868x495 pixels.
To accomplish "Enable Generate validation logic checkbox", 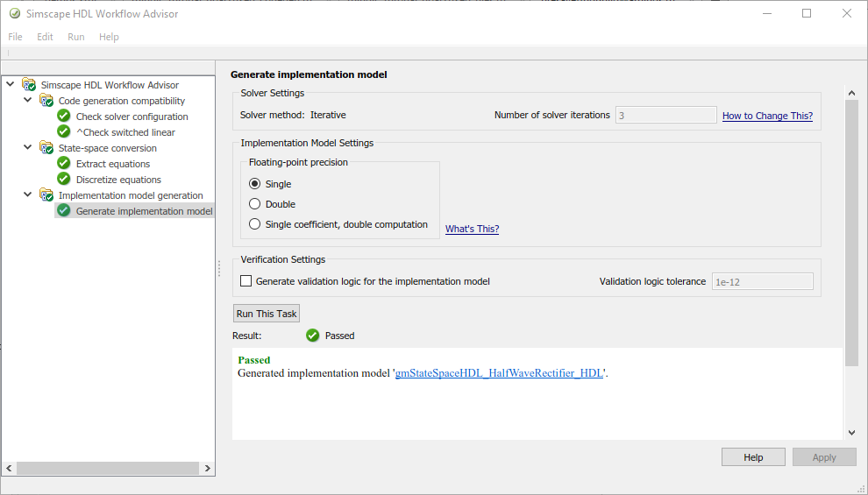I will [246, 281].
